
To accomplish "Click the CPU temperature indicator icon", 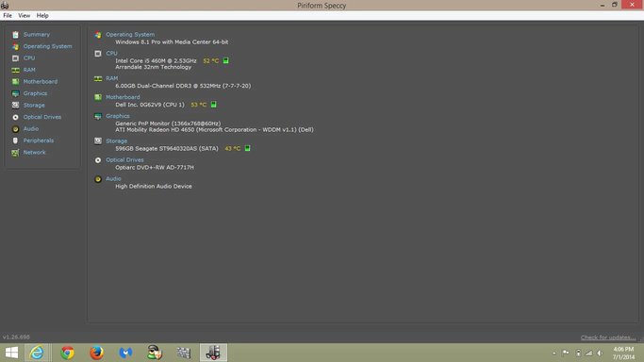I will point(226,60).
